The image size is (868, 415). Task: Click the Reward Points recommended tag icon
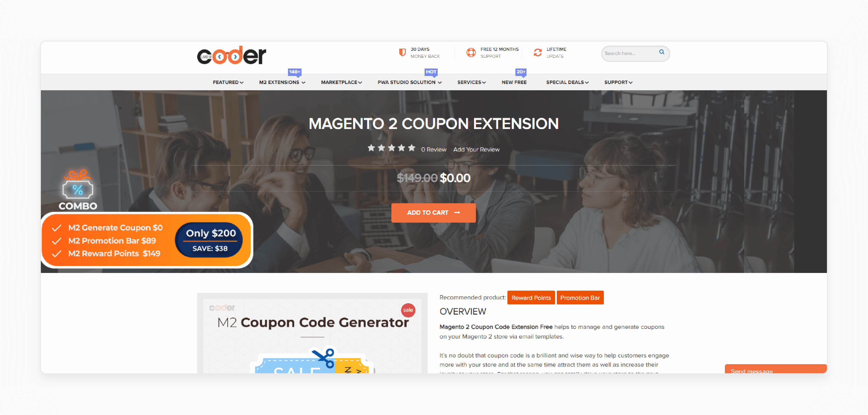[530, 297]
